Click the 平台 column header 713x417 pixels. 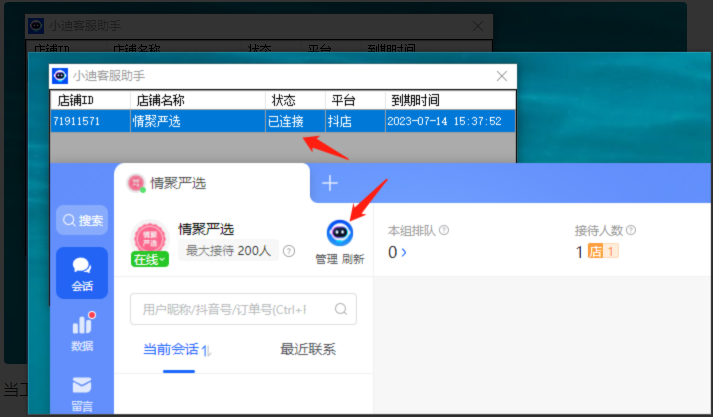point(356,100)
